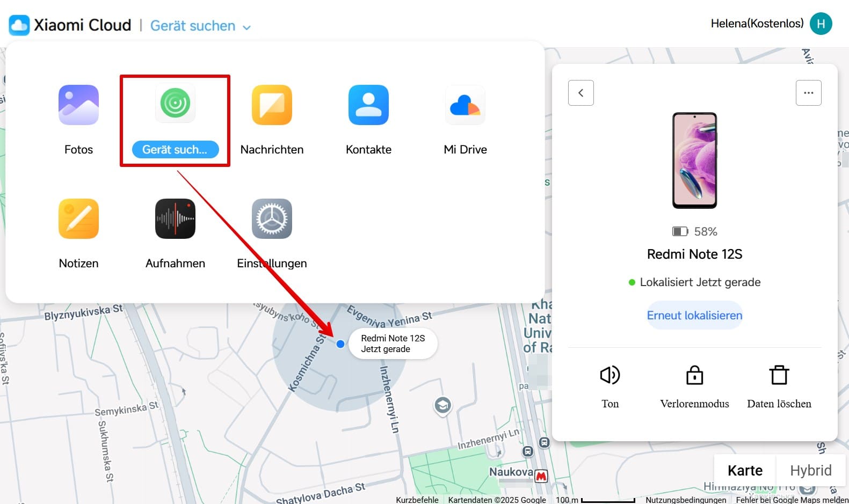Click the Xiaomi Cloud title text
Screen dimensions: 849x504
pyautogui.click(x=83, y=25)
